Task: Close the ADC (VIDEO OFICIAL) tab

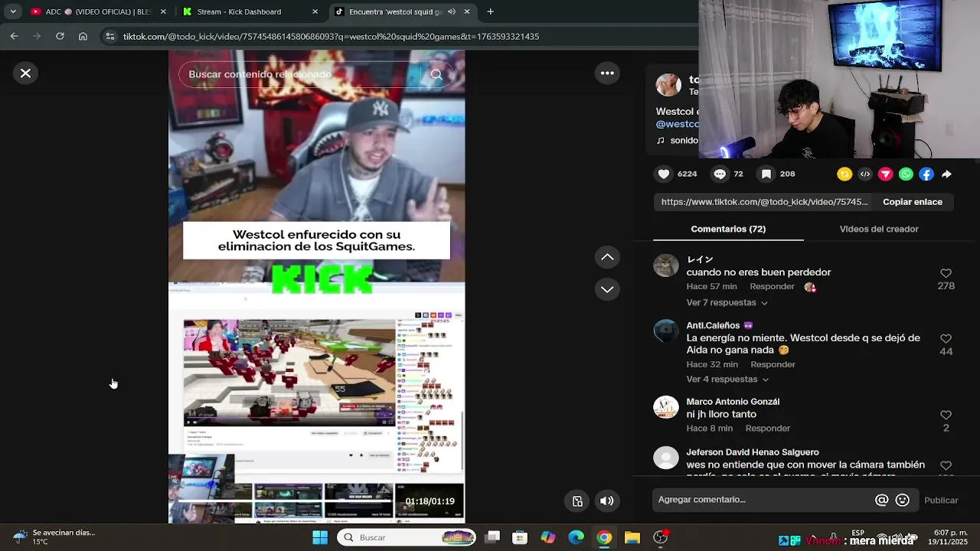Action: (163, 11)
